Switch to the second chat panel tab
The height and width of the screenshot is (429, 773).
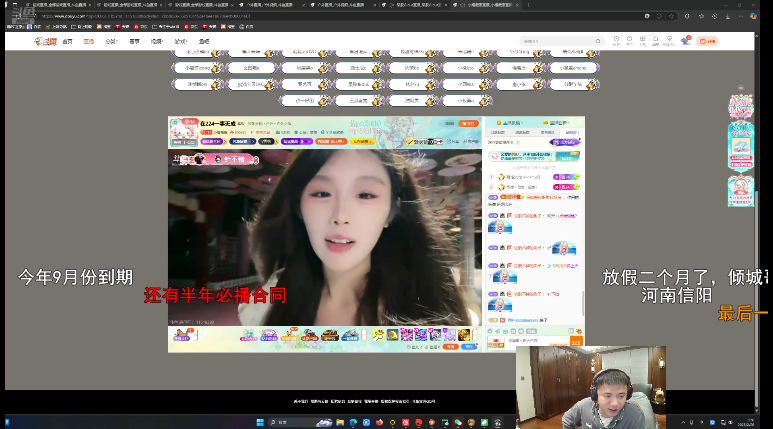click(x=522, y=133)
